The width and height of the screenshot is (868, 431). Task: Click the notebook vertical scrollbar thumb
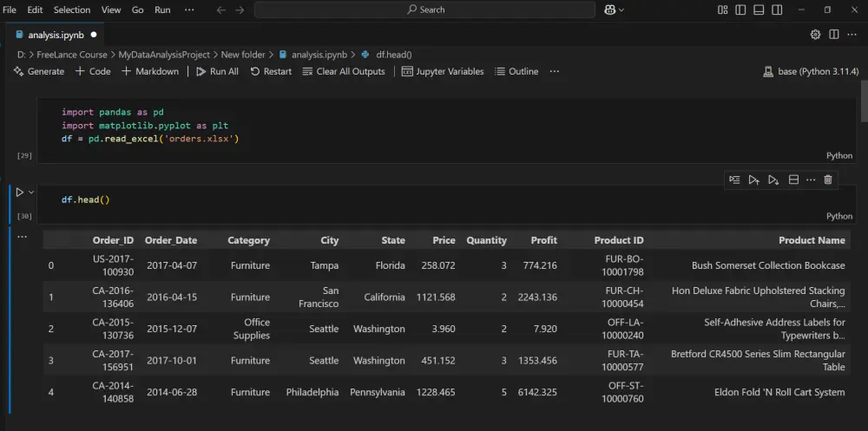tap(865, 101)
